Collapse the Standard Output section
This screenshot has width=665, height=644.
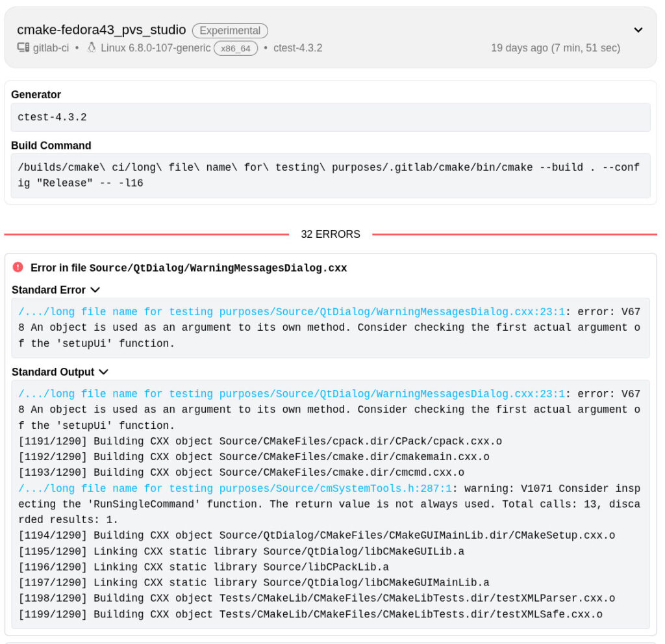pyautogui.click(x=103, y=372)
